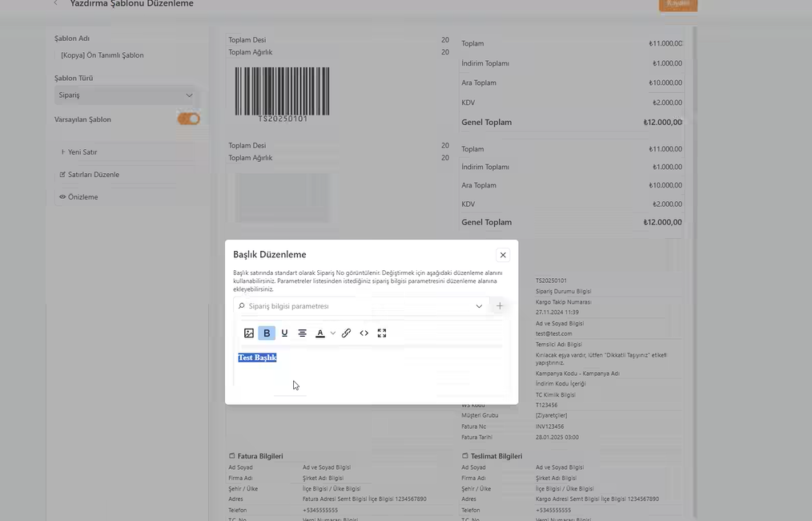The image size is (812, 521).
Task: Add a new row via Yeni Satır
Action: point(126,152)
